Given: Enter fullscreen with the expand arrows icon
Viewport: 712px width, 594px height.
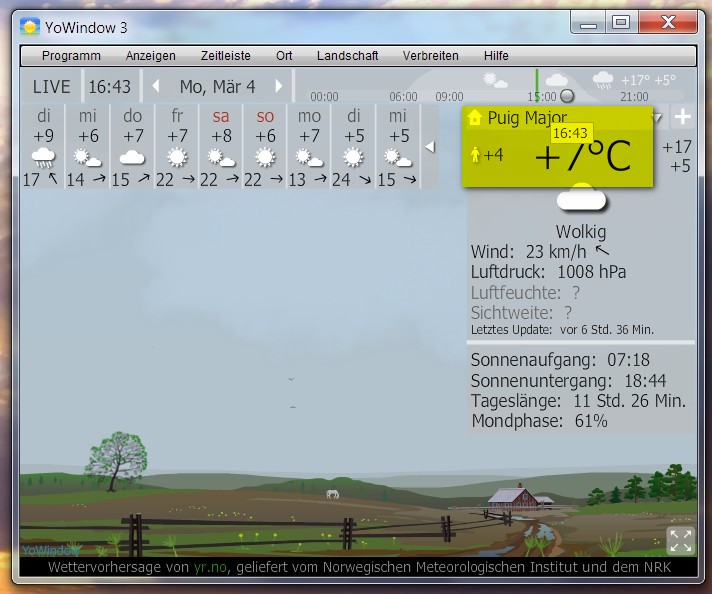Looking at the screenshot, I should pos(680,541).
